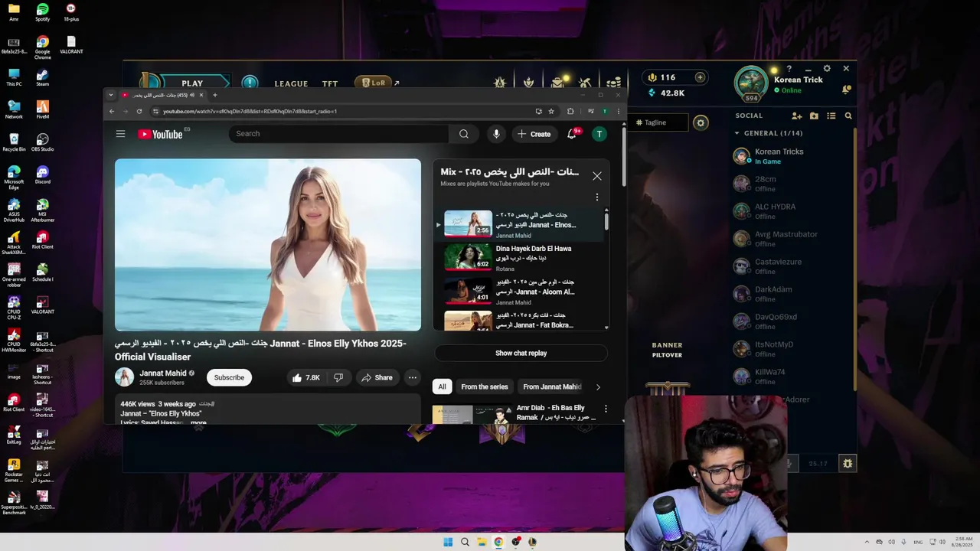Select the All filter chip

coord(442,386)
